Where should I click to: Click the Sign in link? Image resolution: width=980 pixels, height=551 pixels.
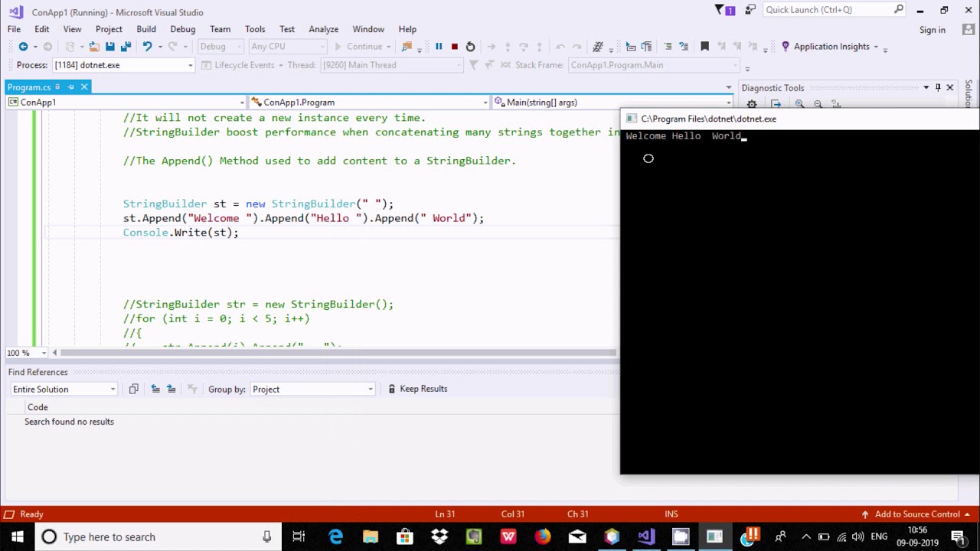(932, 30)
